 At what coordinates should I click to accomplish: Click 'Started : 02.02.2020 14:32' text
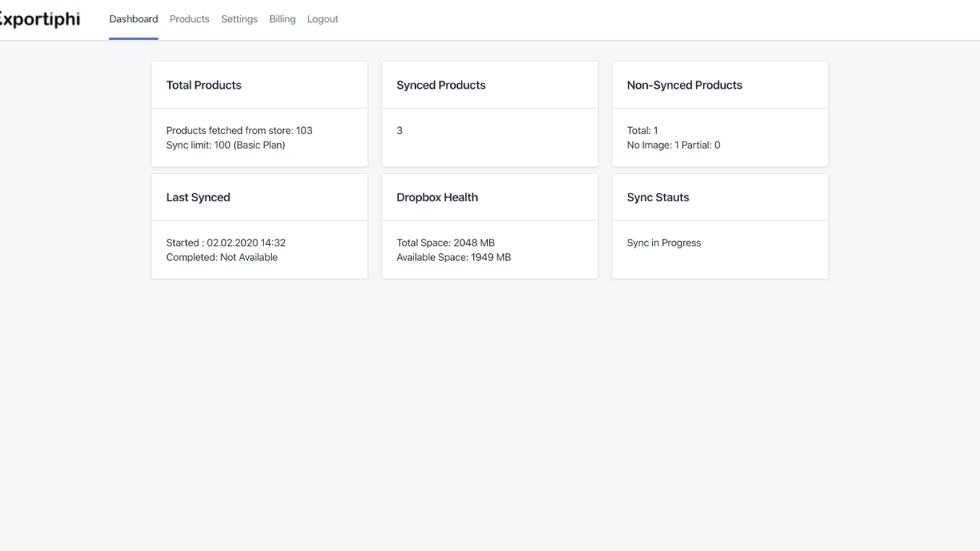pyautogui.click(x=226, y=243)
